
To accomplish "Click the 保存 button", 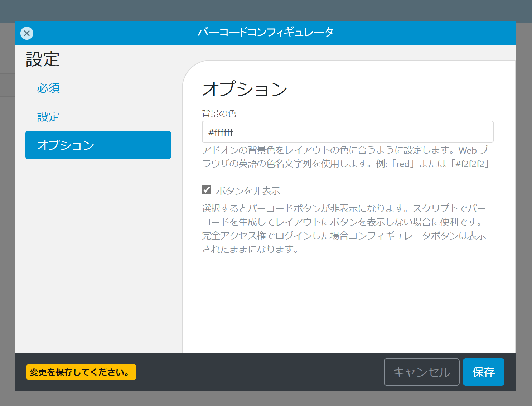I will tap(483, 372).
